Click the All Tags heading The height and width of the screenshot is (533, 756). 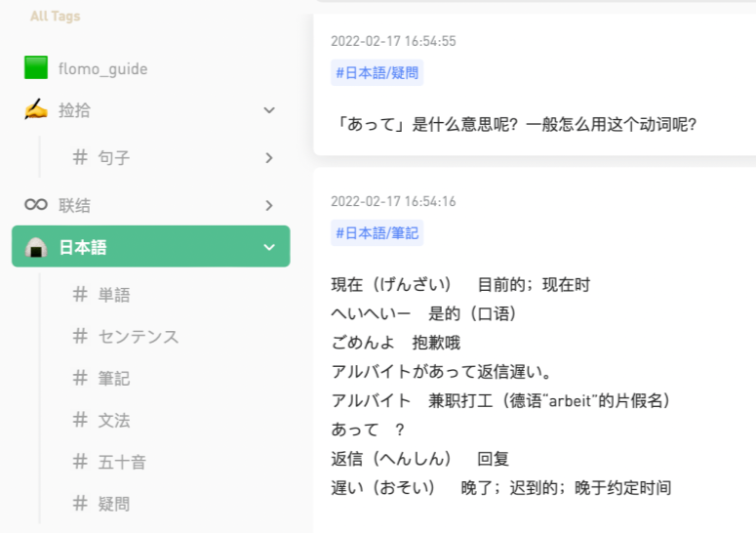pyautogui.click(x=56, y=16)
